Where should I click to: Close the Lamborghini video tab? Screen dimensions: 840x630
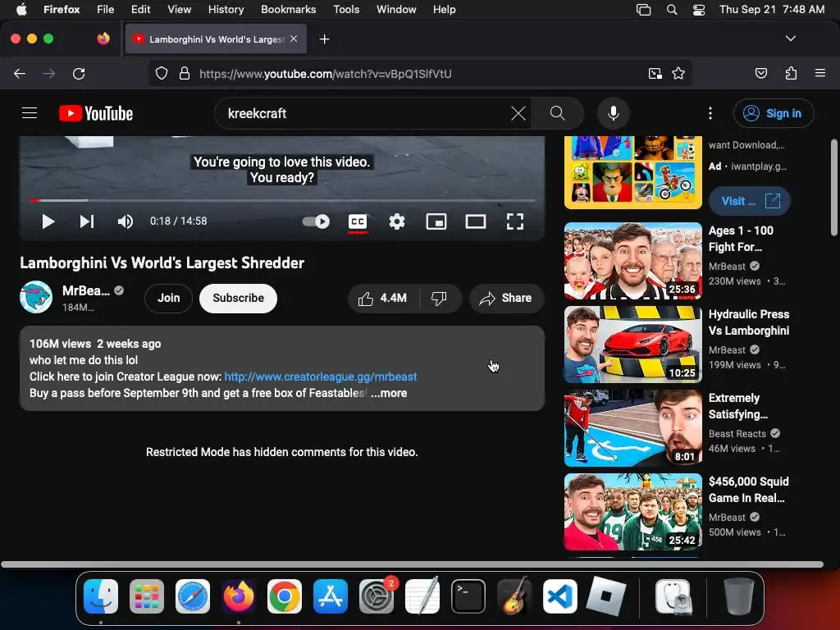pos(294,39)
